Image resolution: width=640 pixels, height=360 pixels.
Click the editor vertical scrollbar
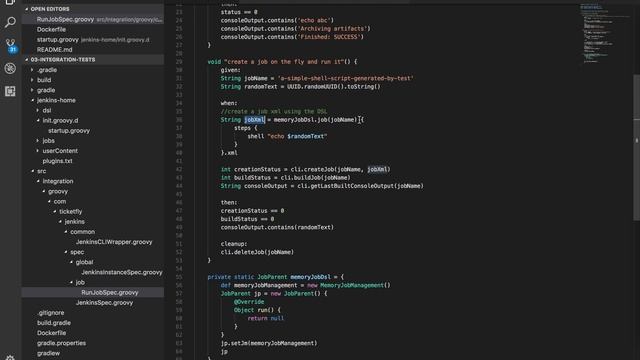[x=636, y=148]
